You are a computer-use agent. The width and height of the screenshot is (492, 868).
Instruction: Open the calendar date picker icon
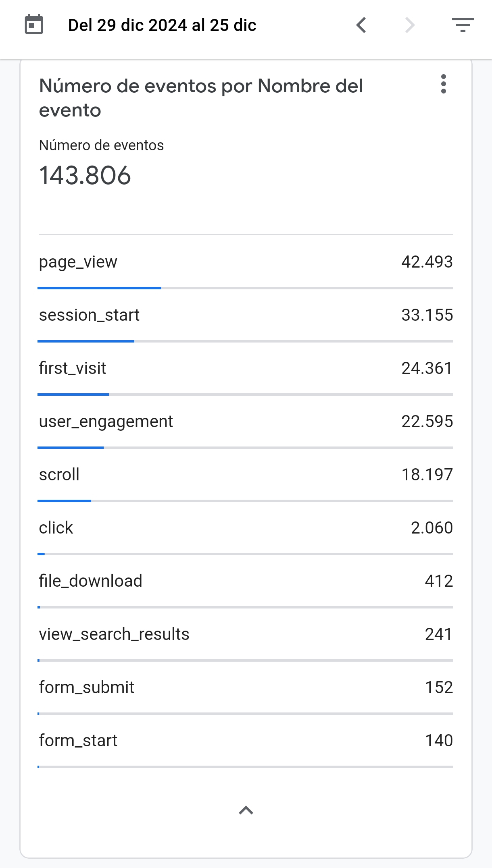(34, 25)
